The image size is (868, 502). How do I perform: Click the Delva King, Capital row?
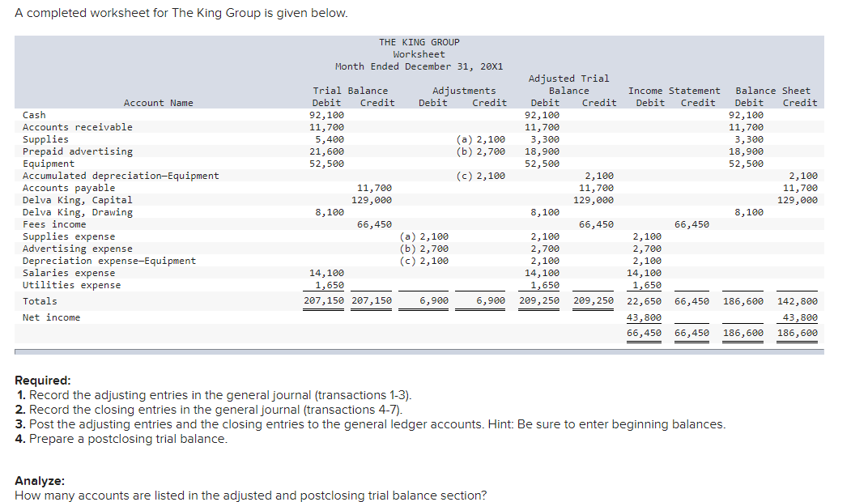tap(73, 199)
